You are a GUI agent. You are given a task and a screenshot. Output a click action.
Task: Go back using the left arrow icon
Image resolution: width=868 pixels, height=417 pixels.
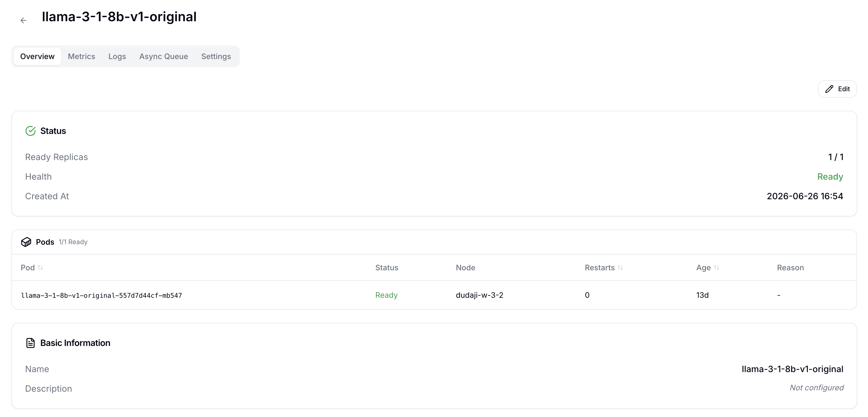[x=23, y=20]
